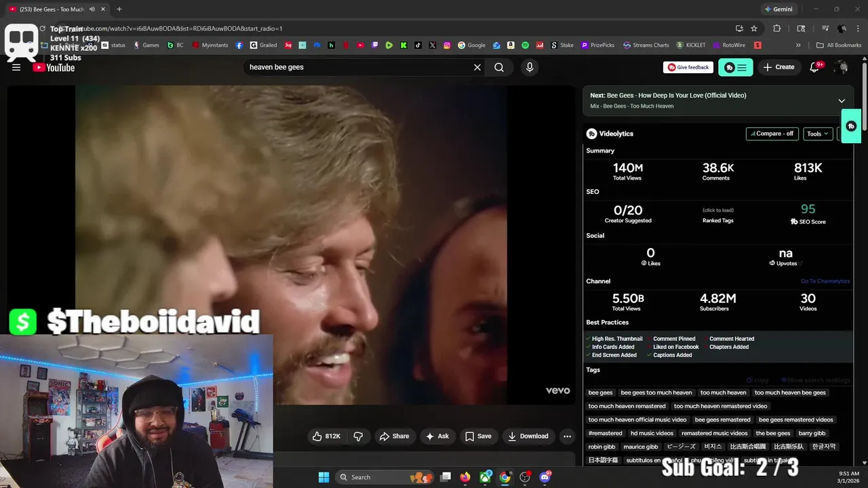Save the video to a playlist
Image resolution: width=868 pixels, height=488 pixels.
[478, 436]
